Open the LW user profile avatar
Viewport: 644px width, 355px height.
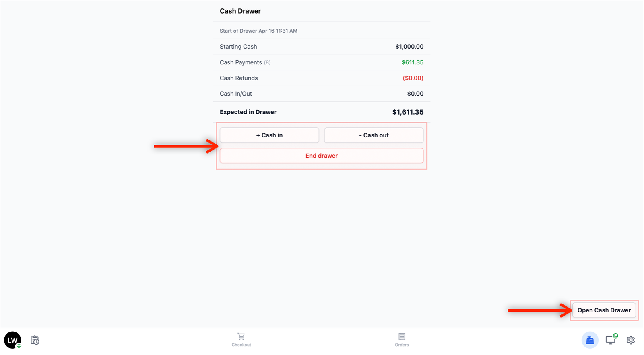[12, 340]
